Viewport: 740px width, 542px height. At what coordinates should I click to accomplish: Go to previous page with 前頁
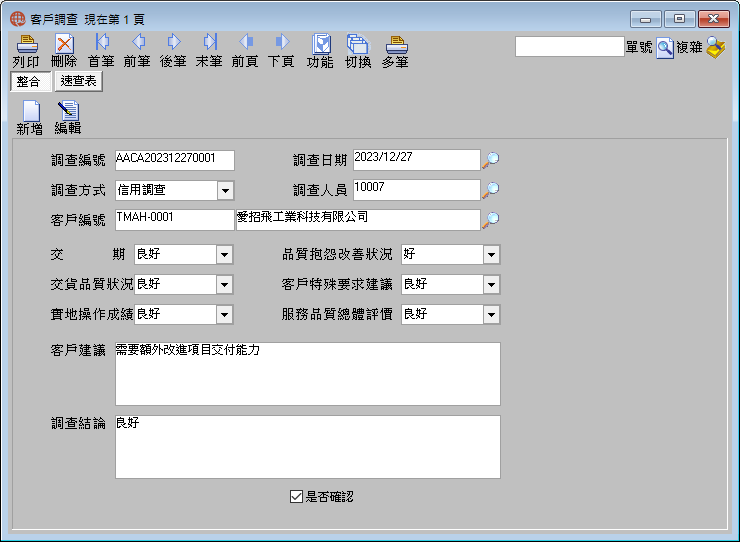(x=246, y=42)
